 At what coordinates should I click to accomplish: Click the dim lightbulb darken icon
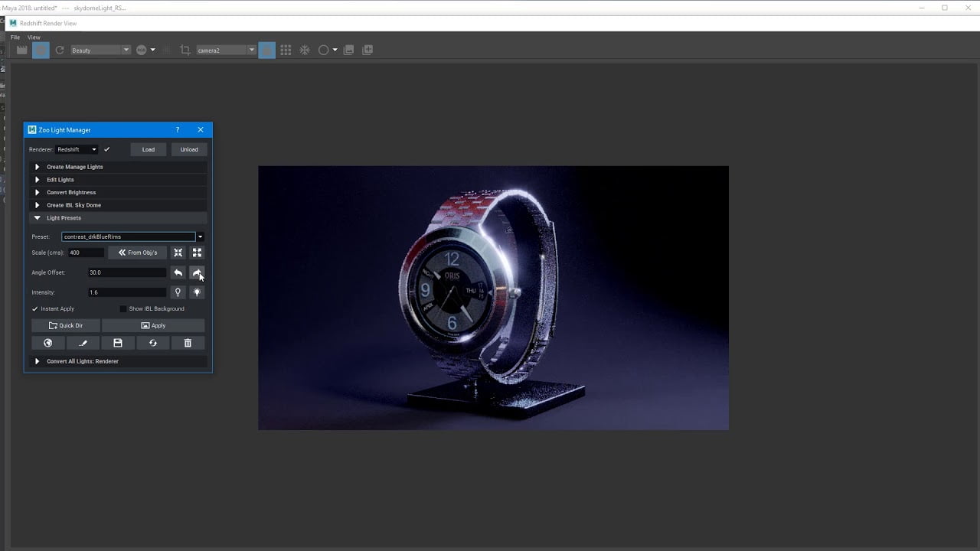tap(178, 292)
